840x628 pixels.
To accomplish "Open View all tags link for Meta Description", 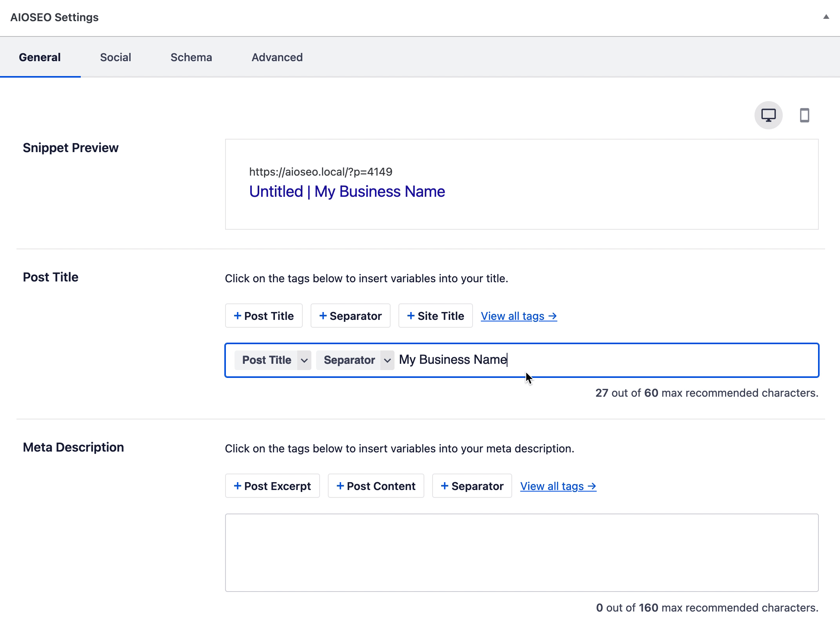I will (558, 486).
